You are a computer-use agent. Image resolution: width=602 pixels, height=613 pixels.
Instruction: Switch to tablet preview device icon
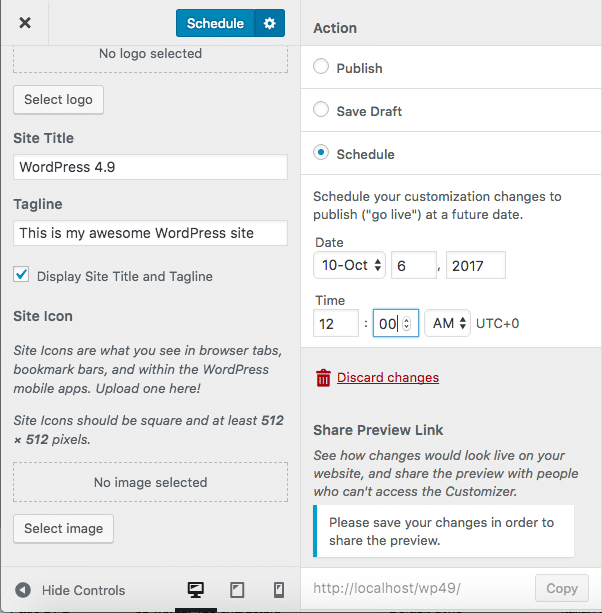click(237, 590)
